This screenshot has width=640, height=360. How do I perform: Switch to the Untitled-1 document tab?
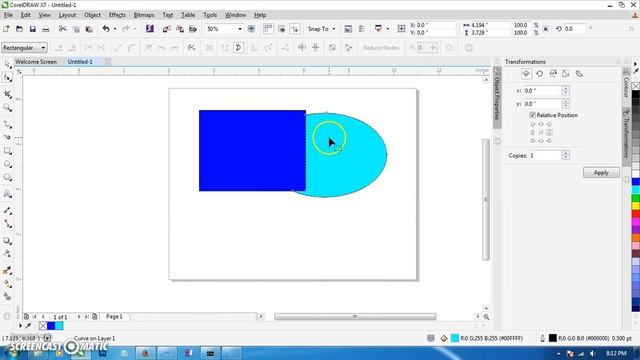pos(80,62)
